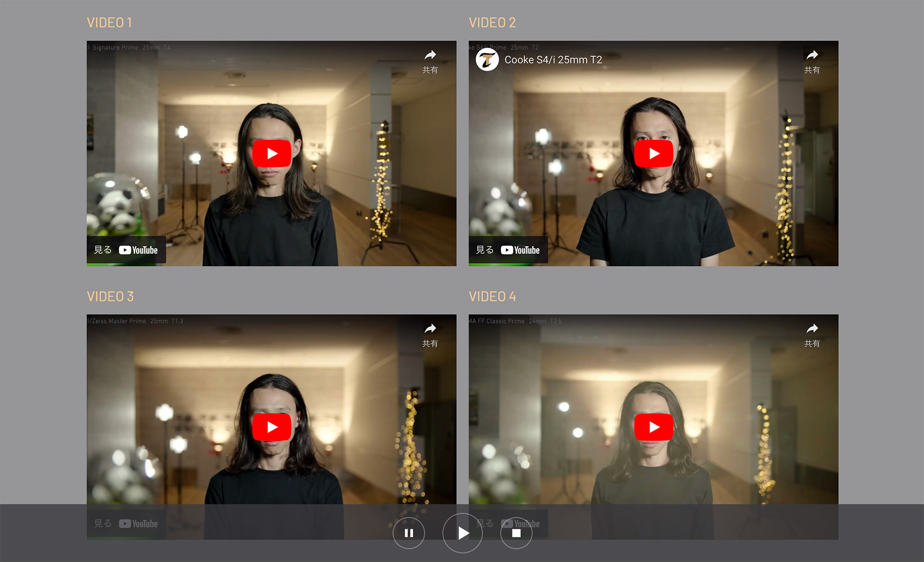Screen dimensions: 924x562
Task: Play the Cooke S4/i 25mm video
Action: tap(654, 153)
